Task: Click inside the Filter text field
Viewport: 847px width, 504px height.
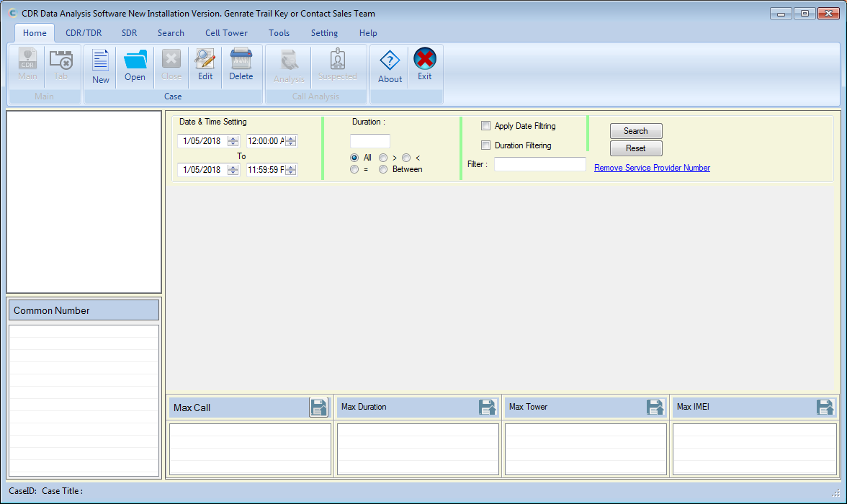Action: (x=539, y=163)
